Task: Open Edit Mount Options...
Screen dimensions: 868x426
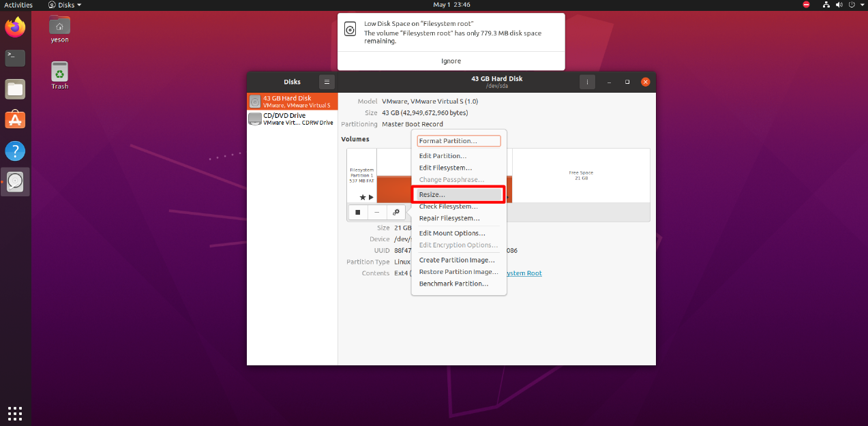Action: 458,233
